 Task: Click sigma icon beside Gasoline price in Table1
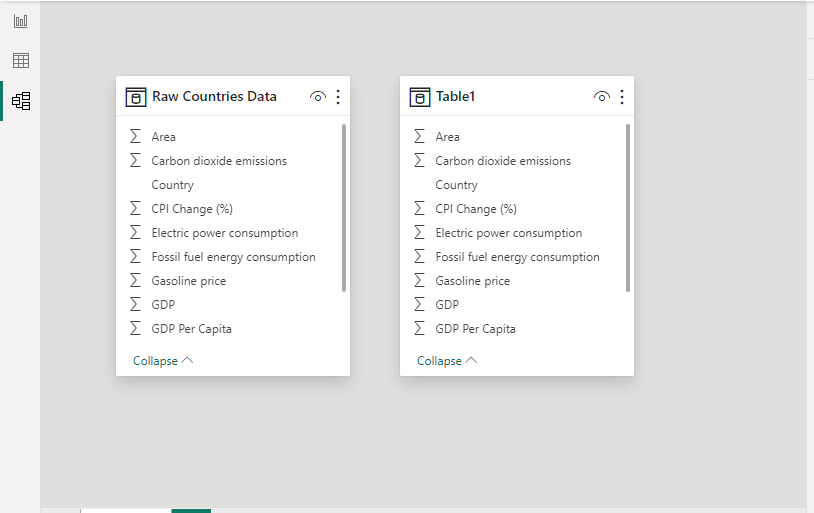(419, 280)
